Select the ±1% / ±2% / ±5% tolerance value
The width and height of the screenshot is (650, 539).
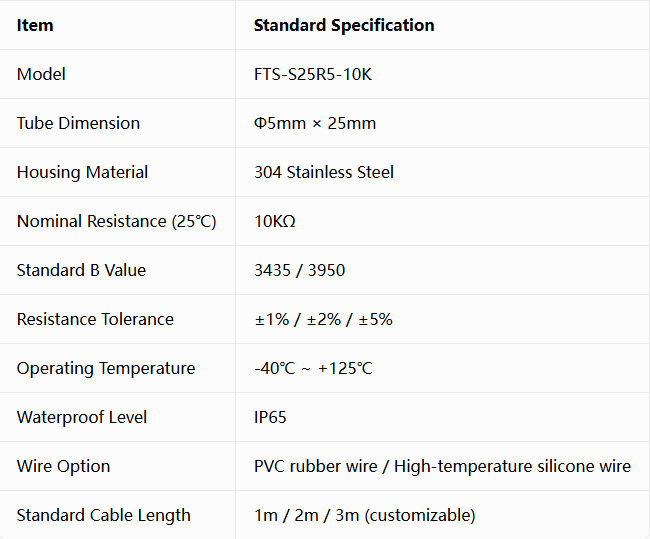pos(323,319)
